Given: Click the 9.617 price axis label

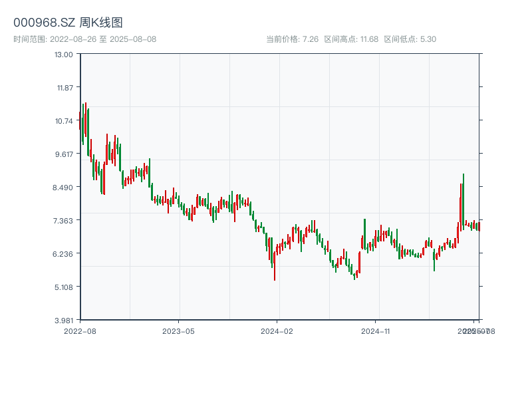Looking at the screenshot, I should (x=64, y=154).
